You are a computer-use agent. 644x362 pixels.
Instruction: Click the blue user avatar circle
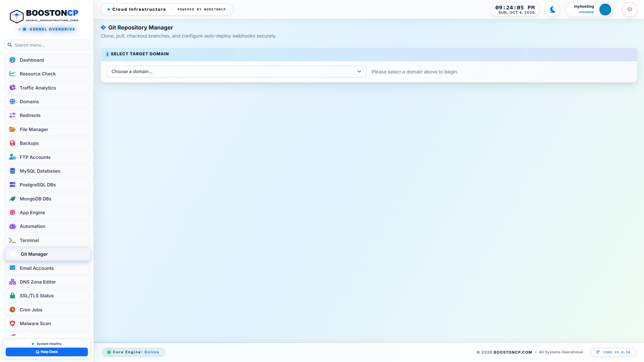pos(605,9)
